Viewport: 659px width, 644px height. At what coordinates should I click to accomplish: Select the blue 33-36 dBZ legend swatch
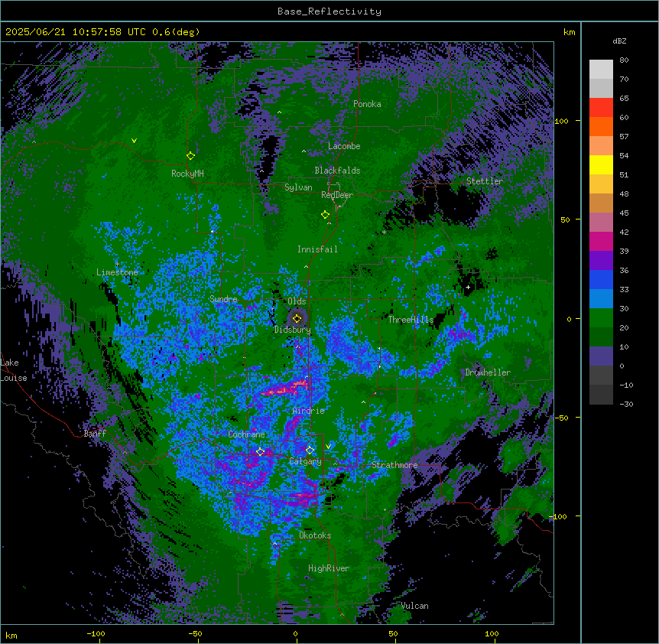[x=601, y=279]
